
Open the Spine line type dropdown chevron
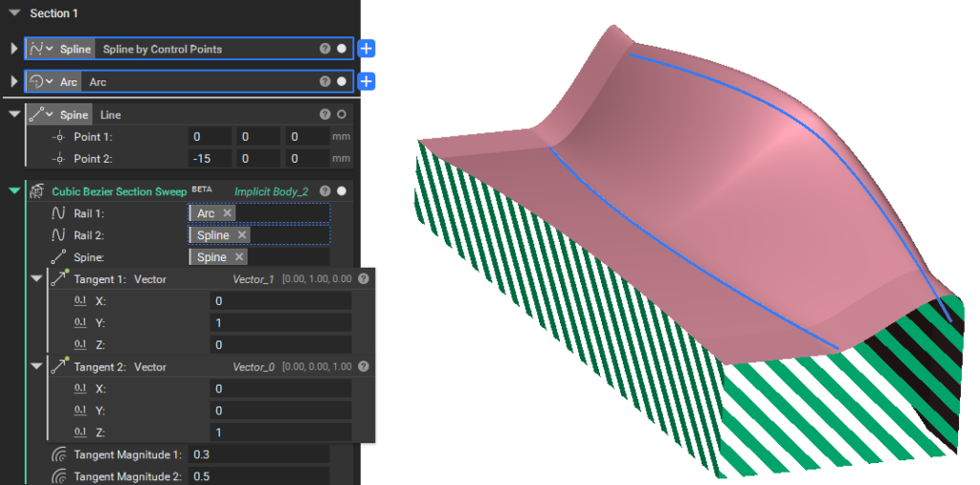[51, 115]
